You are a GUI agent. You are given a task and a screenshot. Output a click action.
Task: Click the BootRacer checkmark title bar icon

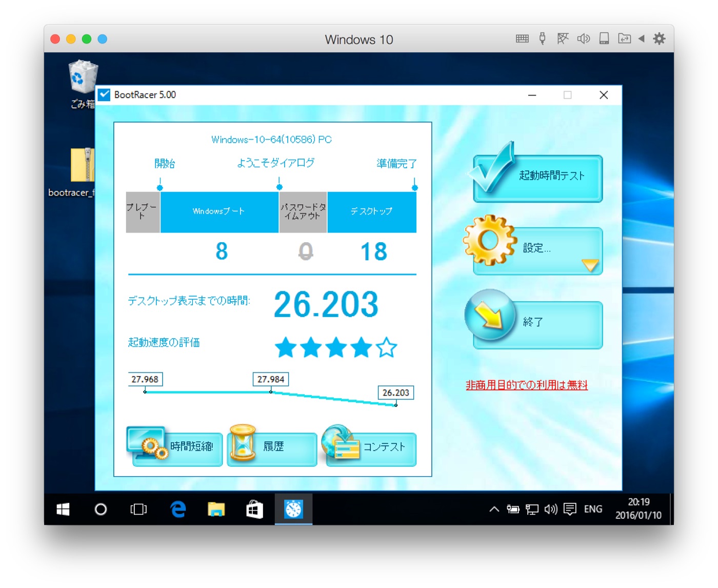pos(105,95)
